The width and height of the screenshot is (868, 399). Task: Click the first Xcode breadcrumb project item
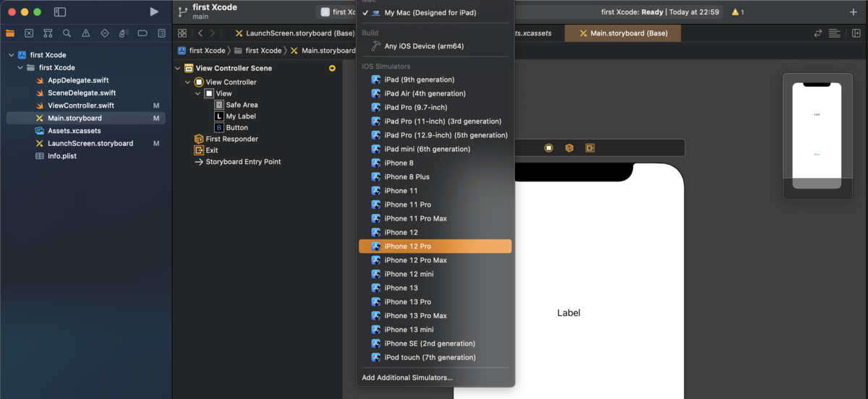coord(201,51)
